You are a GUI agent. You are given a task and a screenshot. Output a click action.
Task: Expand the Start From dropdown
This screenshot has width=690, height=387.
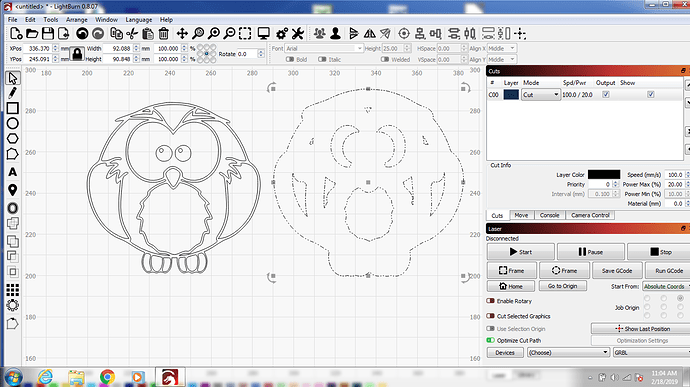pos(666,287)
